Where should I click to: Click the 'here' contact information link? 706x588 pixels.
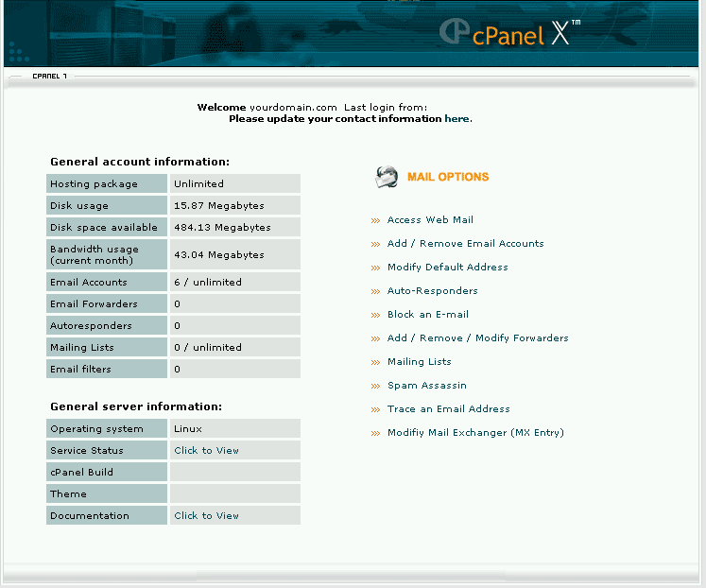pyautogui.click(x=456, y=119)
